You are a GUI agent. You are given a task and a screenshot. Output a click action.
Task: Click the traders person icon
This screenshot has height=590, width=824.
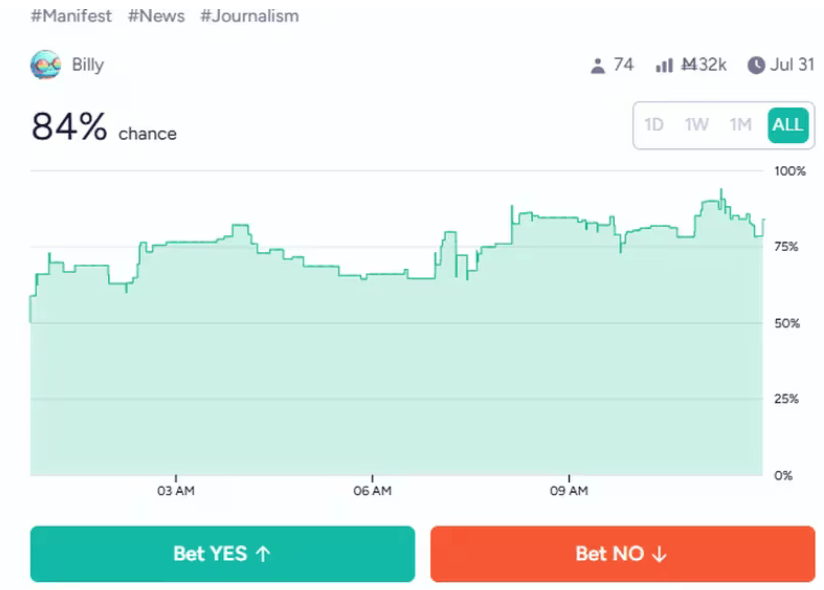pyautogui.click(x=598, y=66)
